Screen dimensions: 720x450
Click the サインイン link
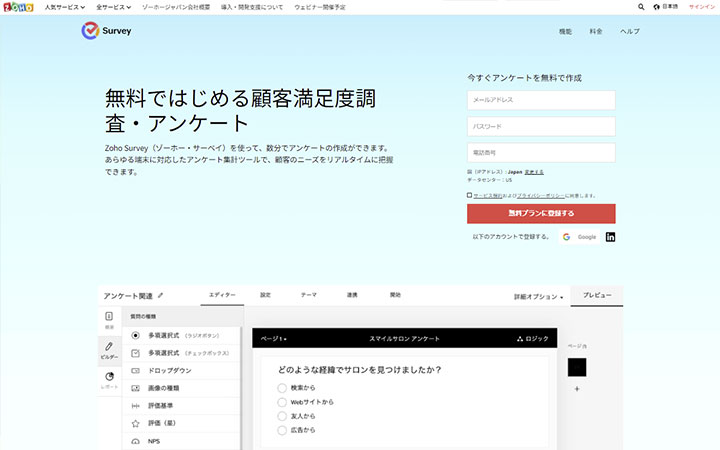point(701,7)
